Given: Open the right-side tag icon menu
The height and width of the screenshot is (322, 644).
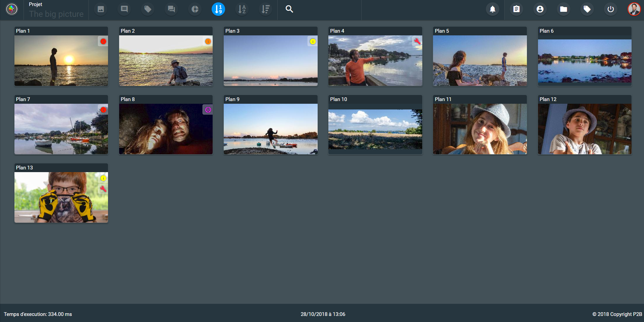Looking at the screenshot, I should (587, 9).
